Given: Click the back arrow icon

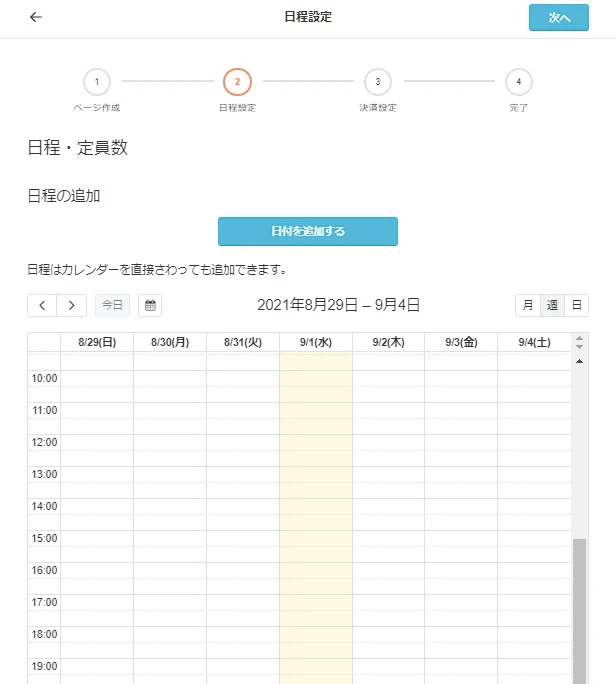Looking at the screenshot, I should coord(36,18).
